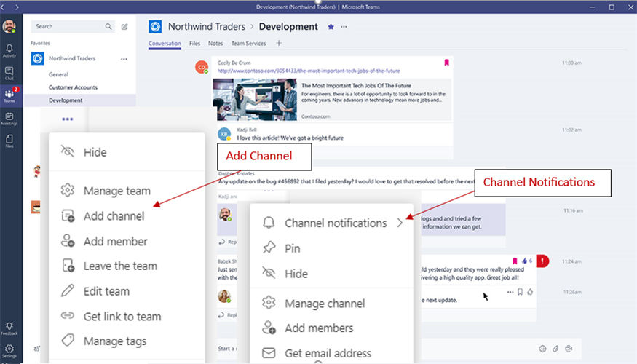
Task: Toggle favorite star next to Development
Action: point(331,27)
